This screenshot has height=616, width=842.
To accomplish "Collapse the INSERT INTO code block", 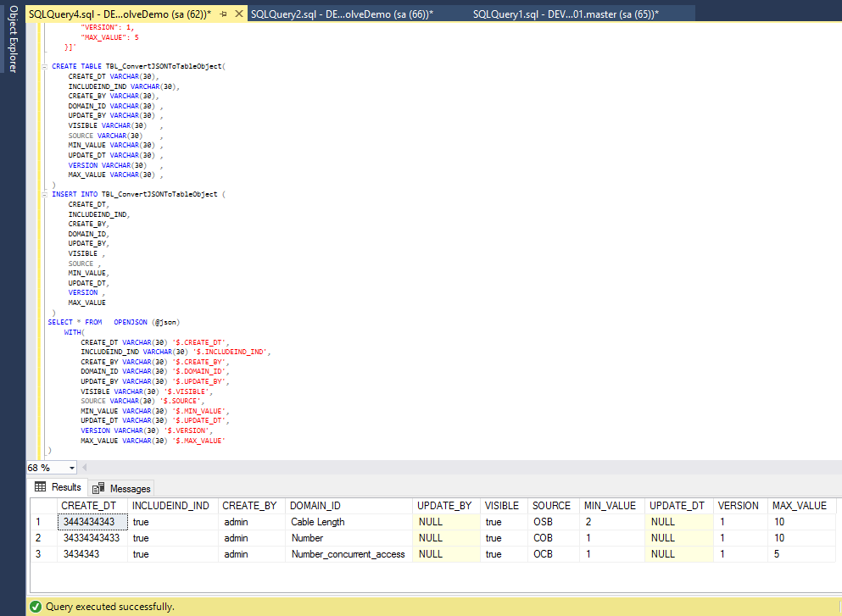I will tap(44, 194).
